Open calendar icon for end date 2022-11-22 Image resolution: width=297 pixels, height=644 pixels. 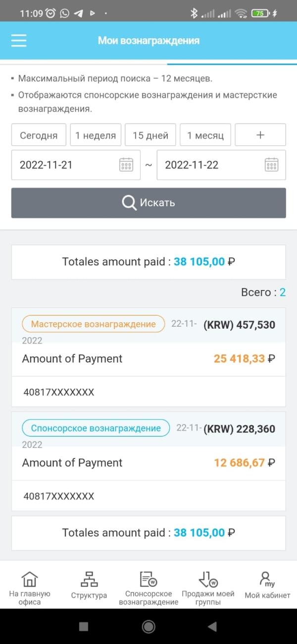tap(271, 165)
